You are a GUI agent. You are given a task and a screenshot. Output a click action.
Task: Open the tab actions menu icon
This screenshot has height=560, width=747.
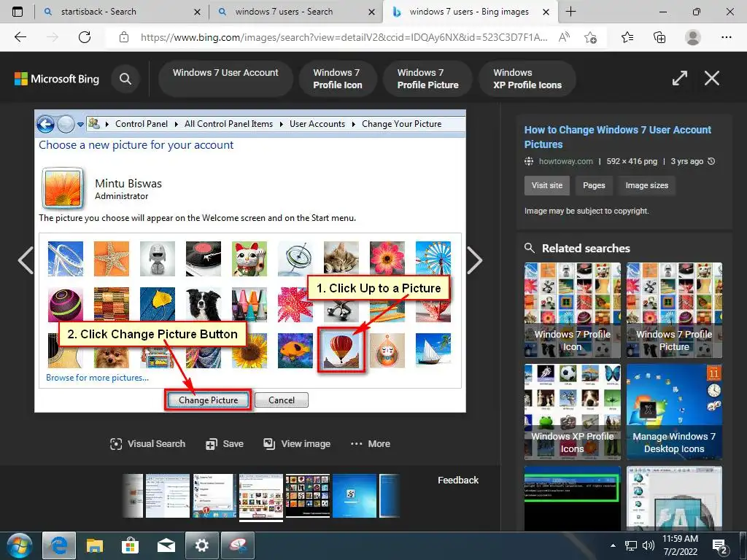pos(18,12)
